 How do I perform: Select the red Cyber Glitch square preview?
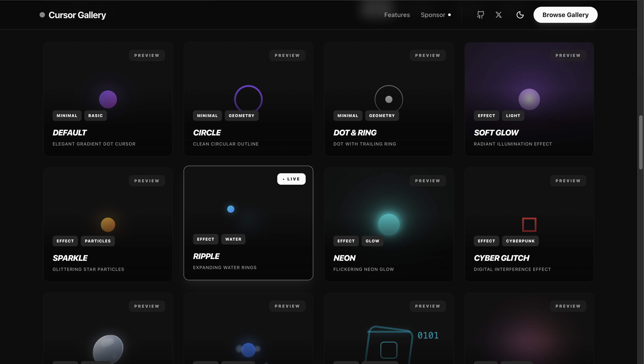click(x=529, y=225)
